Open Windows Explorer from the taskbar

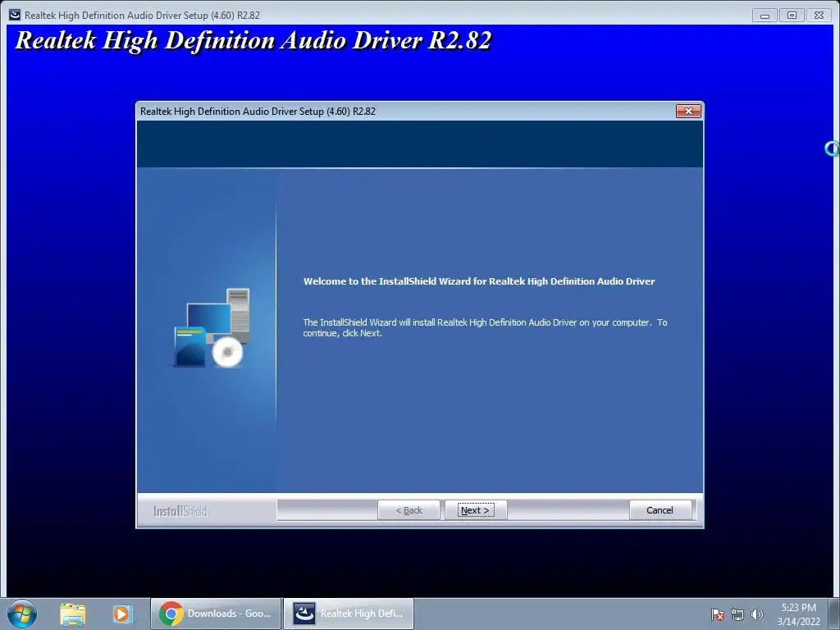coord(72,614)
